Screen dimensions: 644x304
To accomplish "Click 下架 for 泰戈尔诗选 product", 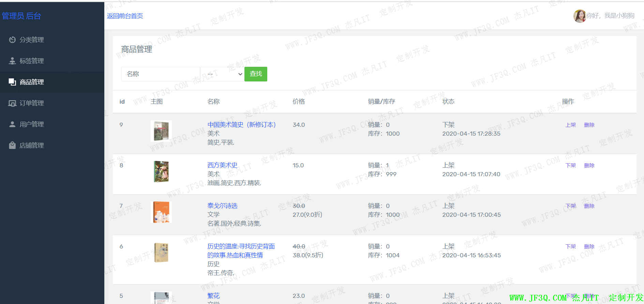I will pos(570,206).
